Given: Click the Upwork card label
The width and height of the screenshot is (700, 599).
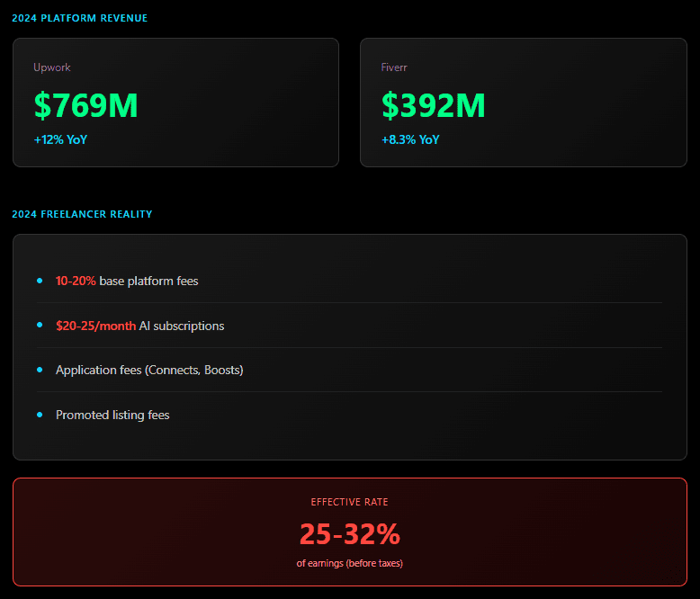Looking at the screenshot, I should pos(52,67).
